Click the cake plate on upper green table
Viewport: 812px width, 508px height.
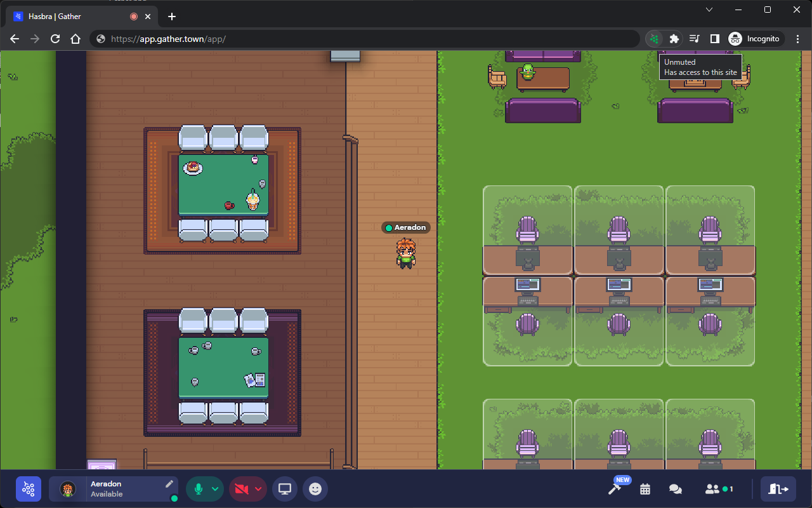click(x=193, y=168)
